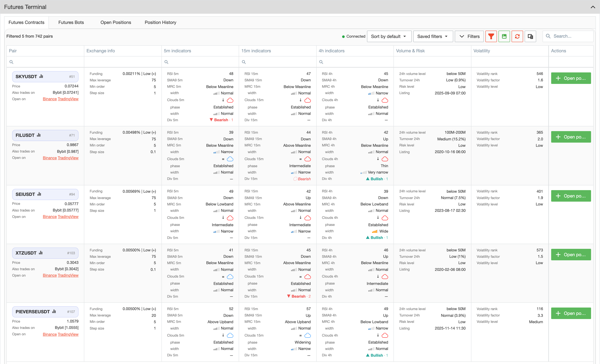Click SKYUSDT Clouds 5m red cloud icon
Viewport: 600px width, 364px height.
(230, 100)
